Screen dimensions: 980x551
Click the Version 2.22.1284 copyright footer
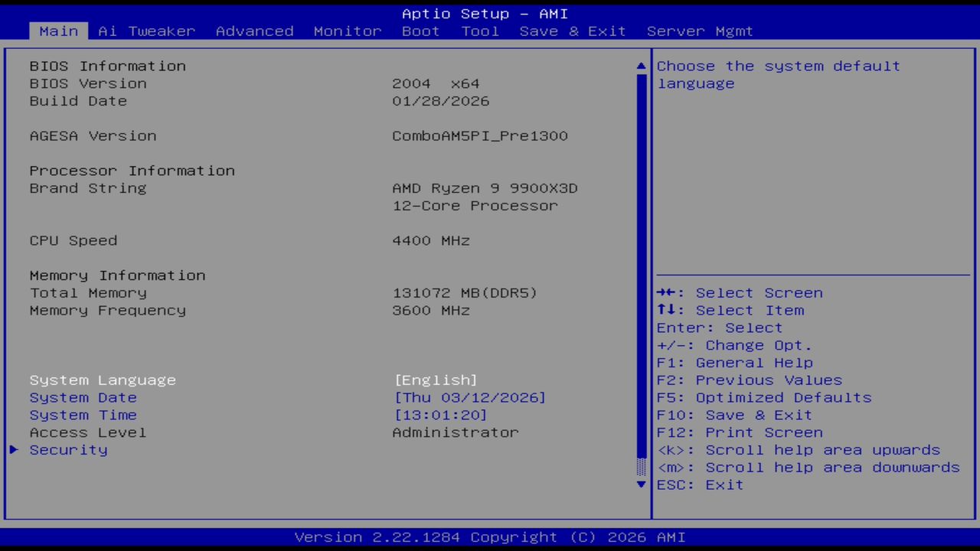coord(490,537)
